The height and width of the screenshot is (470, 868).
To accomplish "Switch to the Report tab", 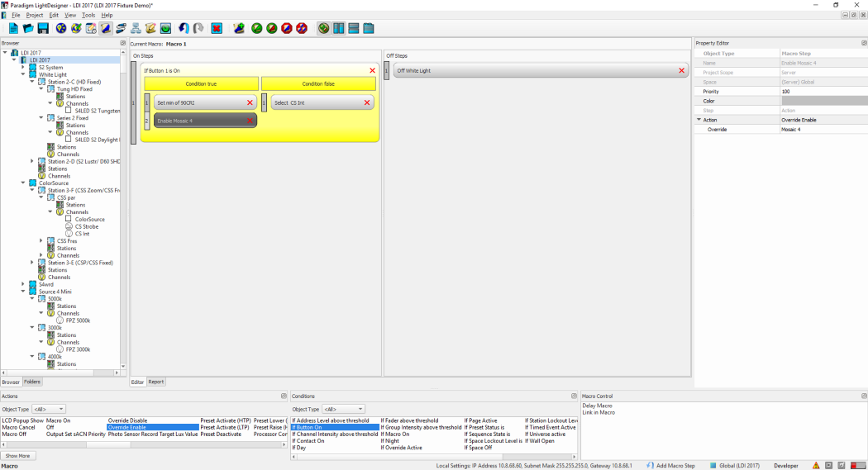I will tap(156, 382).
